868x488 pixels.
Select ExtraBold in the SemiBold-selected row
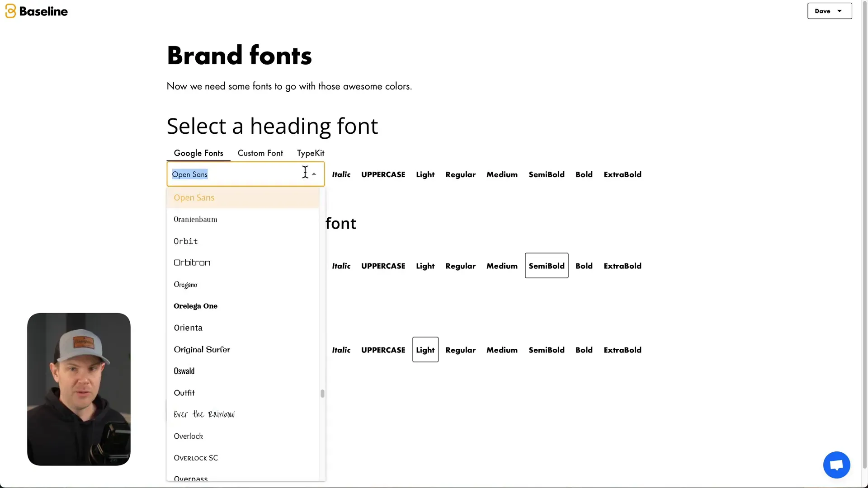click(622, 266)
